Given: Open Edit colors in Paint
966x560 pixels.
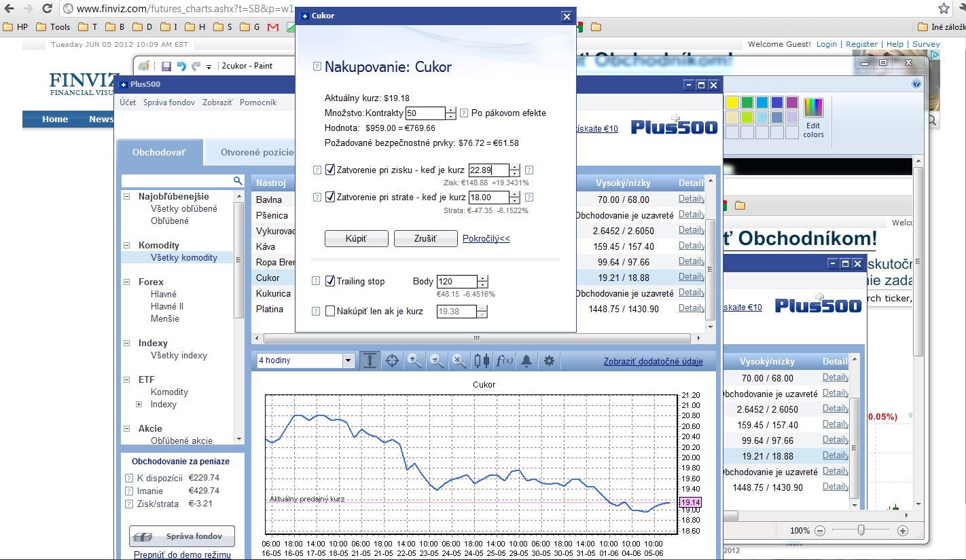Looking at the screenshot, I should [813, 117].
